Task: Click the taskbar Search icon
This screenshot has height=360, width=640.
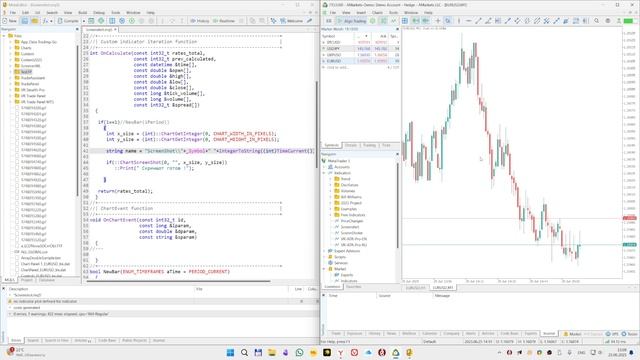Action: 244,352
